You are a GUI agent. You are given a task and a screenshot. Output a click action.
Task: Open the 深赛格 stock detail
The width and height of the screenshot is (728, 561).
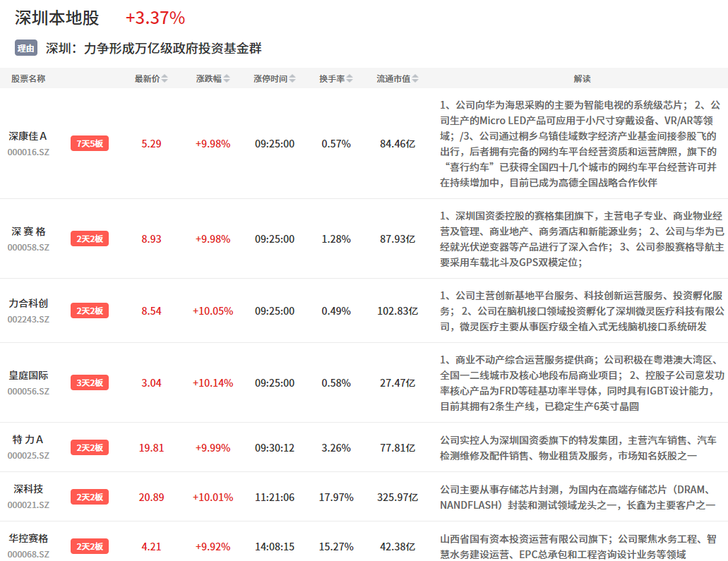28,231
